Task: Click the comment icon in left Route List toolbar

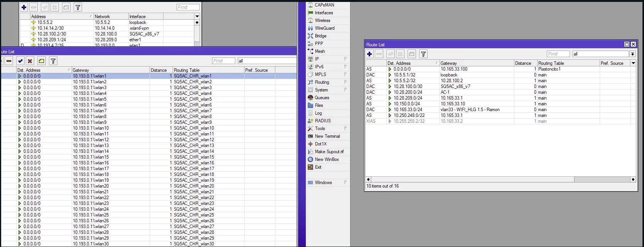Action: coord(41,61)
